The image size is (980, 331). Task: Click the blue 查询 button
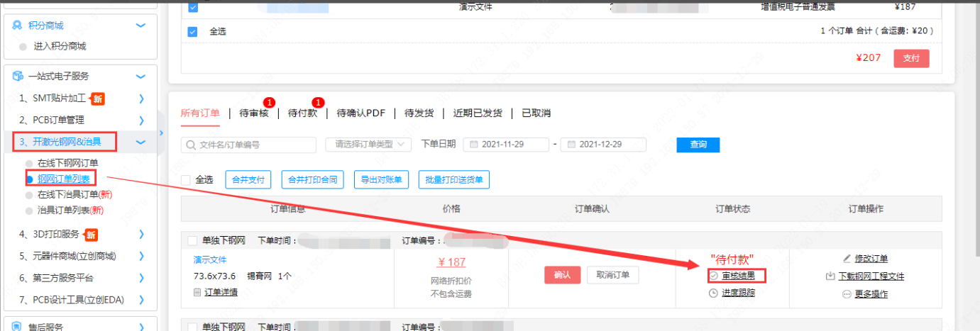point(698,145)
